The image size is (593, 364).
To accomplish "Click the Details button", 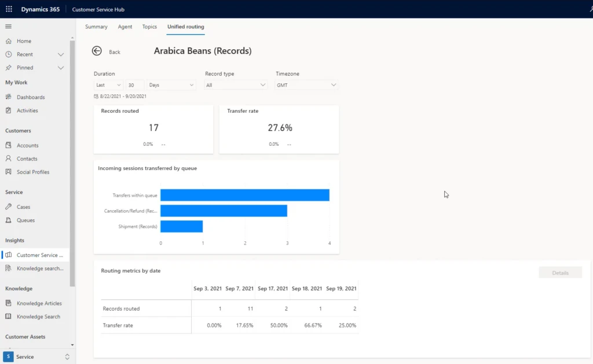I will tap(560, 273).
